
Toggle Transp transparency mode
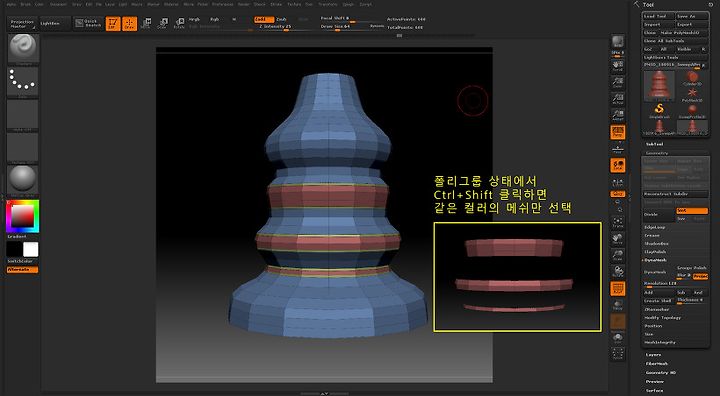click(618, 305)
